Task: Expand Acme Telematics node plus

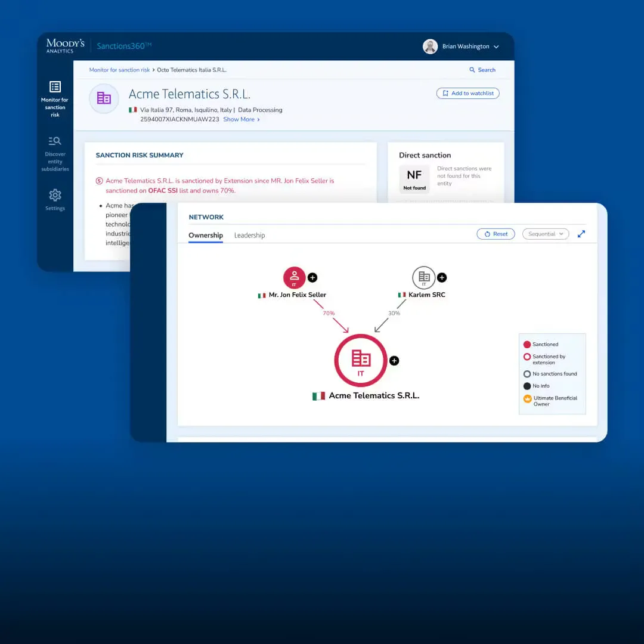Action: (x=394, y=361)
